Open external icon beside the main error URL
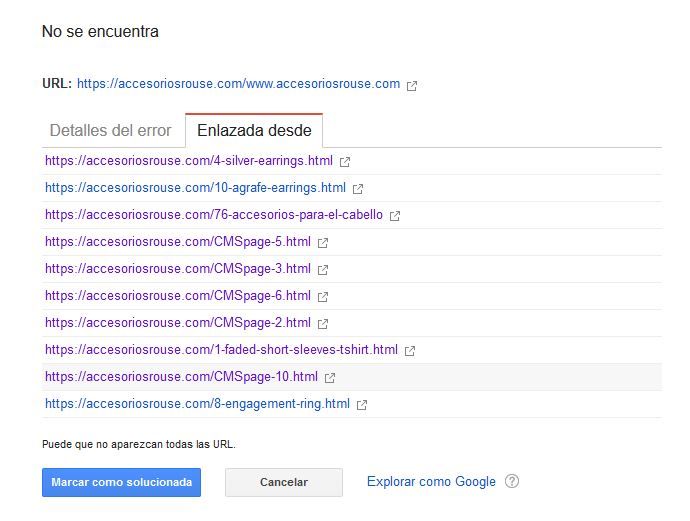The width and height of the screenshot is (690, 521). coord(411,85)
